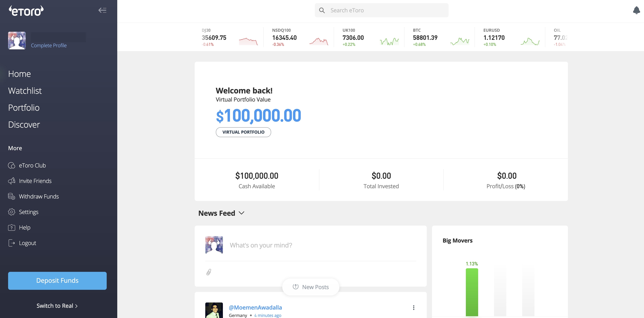Open the Watchlist page

(x=25, y=91)
